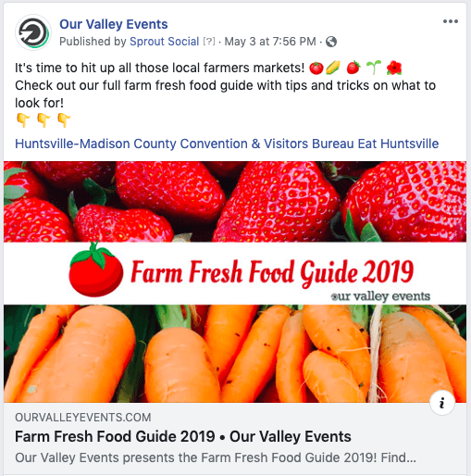Viewport: 471px width, 476px height.
Task: Click the first pointing-down hand emoji
Action: tap(23, 120)
